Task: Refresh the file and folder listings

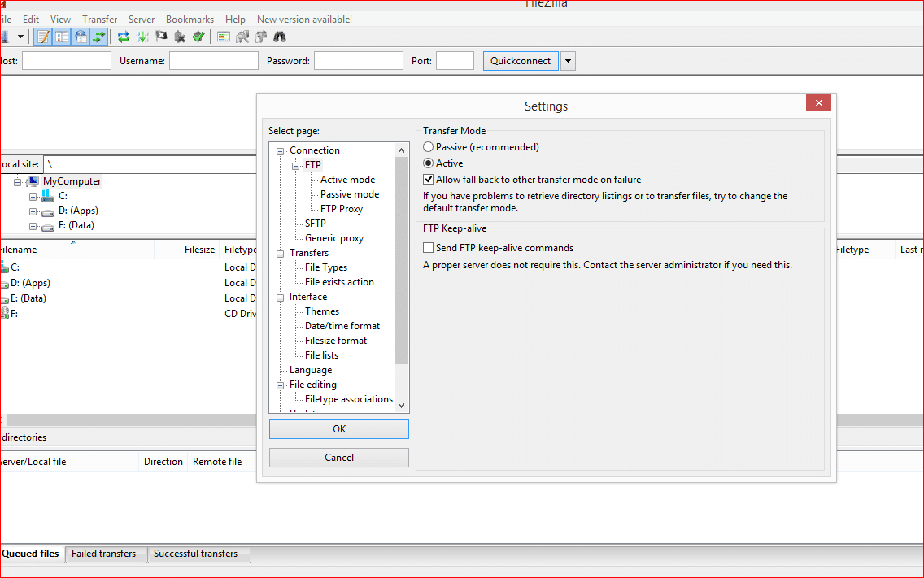Action: [x=124, y=37]
